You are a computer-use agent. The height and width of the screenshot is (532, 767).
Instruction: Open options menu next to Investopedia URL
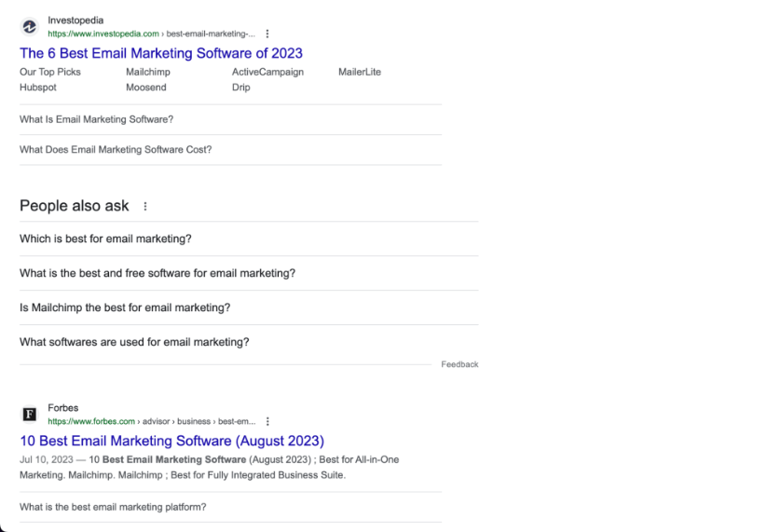coord(267,34)
